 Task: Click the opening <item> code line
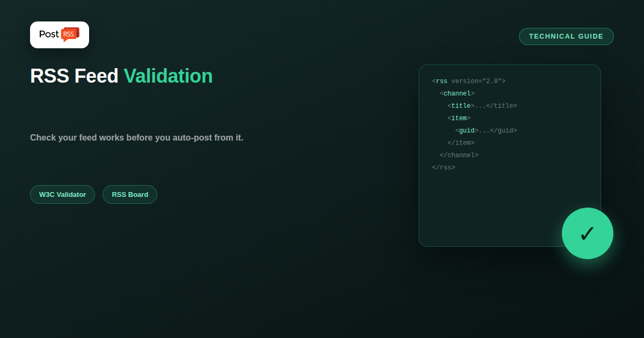tap(459, 118)
